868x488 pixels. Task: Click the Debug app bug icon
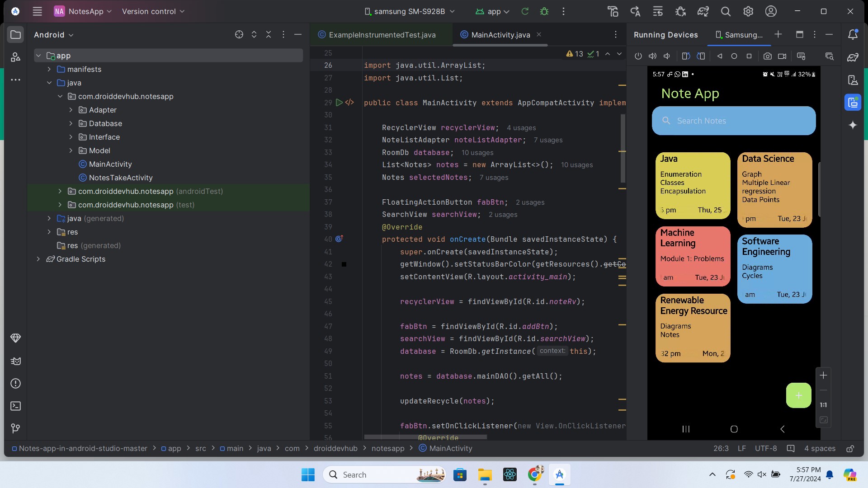[x=544, y=12]
